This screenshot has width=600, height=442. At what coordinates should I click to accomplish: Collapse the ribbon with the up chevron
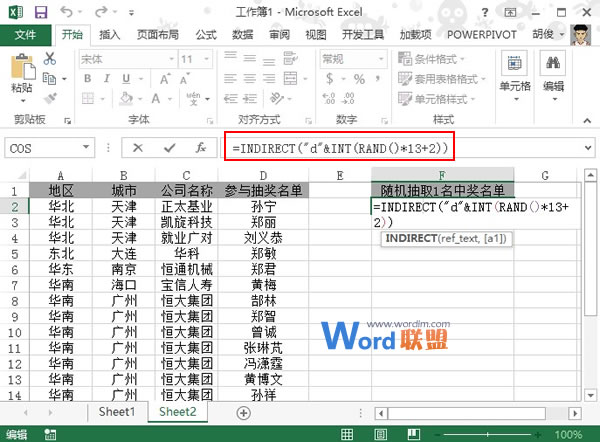[587, 121]
